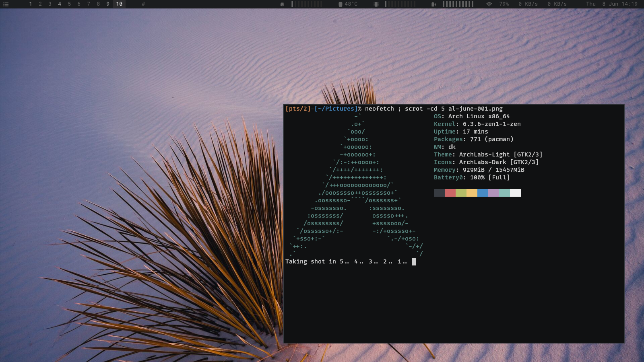
Task: Click the Arch ASCII logo in terminal
Action: coord(356,185)
